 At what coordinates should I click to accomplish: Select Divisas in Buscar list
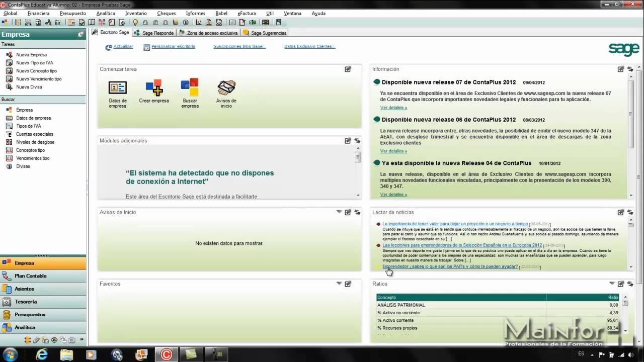tap(23, 166)
